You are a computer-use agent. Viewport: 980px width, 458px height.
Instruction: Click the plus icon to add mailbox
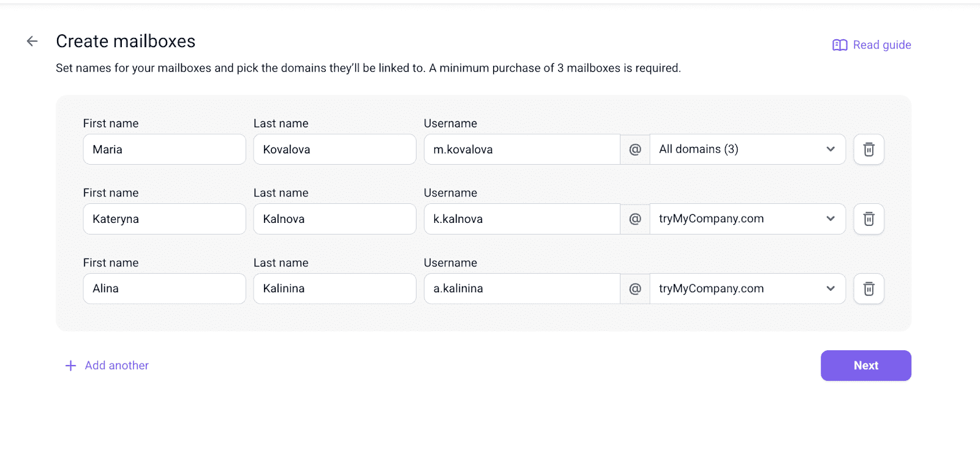(x=71, y=366)
